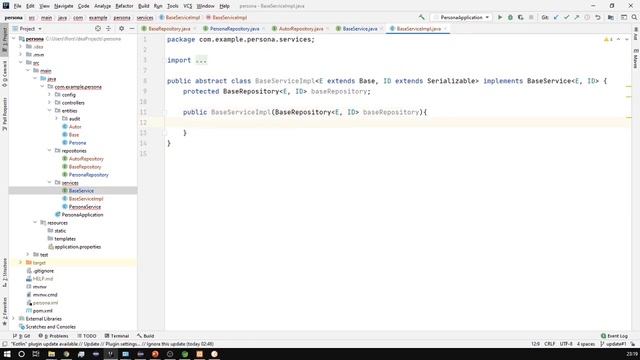This screenshot has height=360, width=640.
Task: Open the PersonaApplication run configuration dropdown
Action: tap(461, 18)
